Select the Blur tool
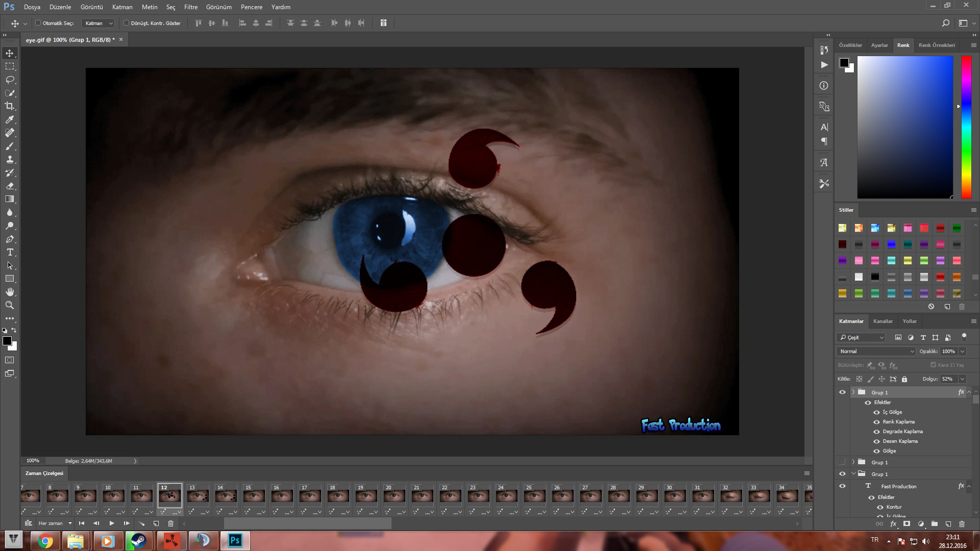The height and width of the screenshot is (551, 980). (x=10, y=212)
